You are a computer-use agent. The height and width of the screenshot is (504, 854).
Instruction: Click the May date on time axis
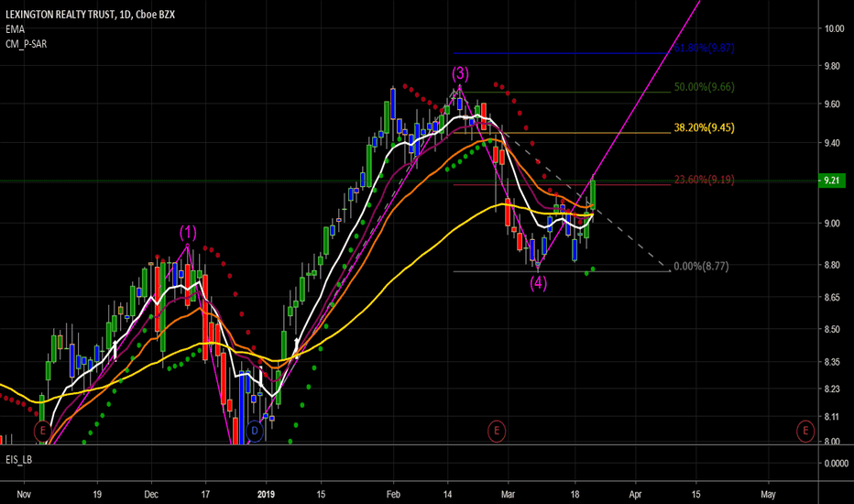[x=768, y=495]
